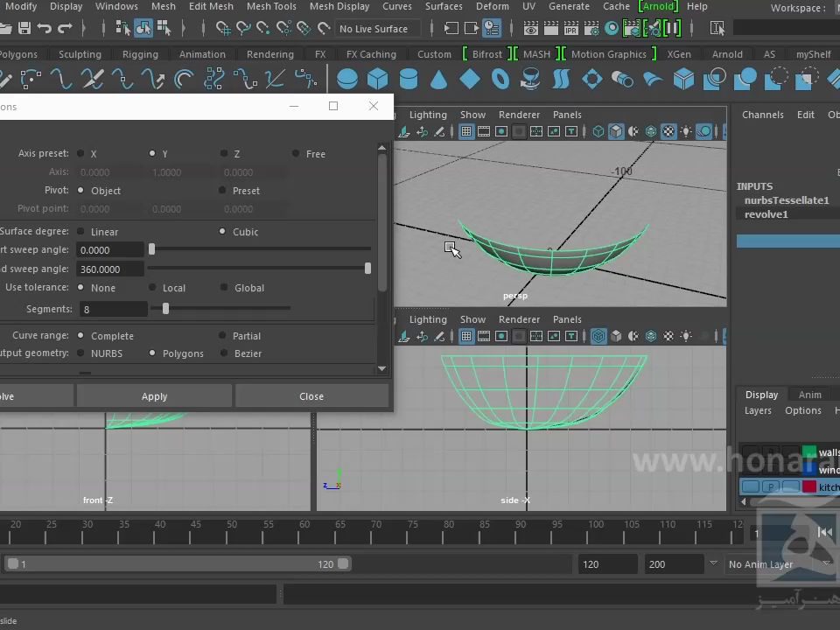Click the Segments slider handle

[x=165, y=308]
